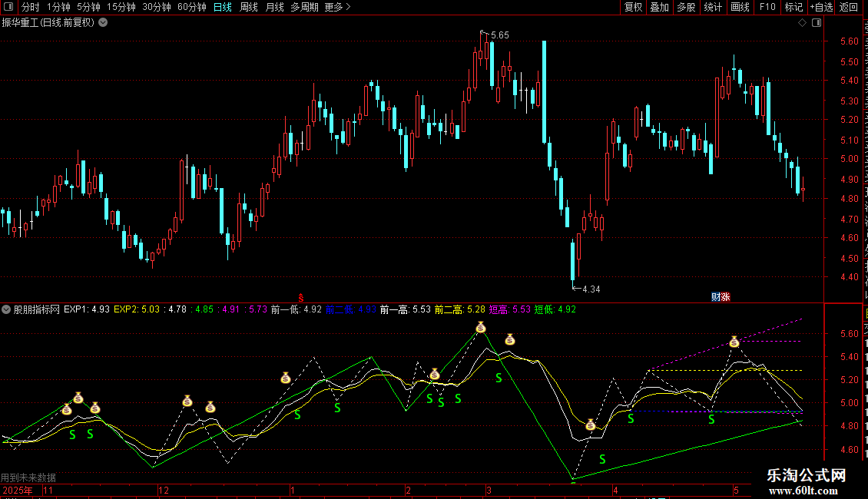Select the 5分钟 timeframe
Image resolution: width=868 pixels, height=499 pixels.
pos(88,7)
